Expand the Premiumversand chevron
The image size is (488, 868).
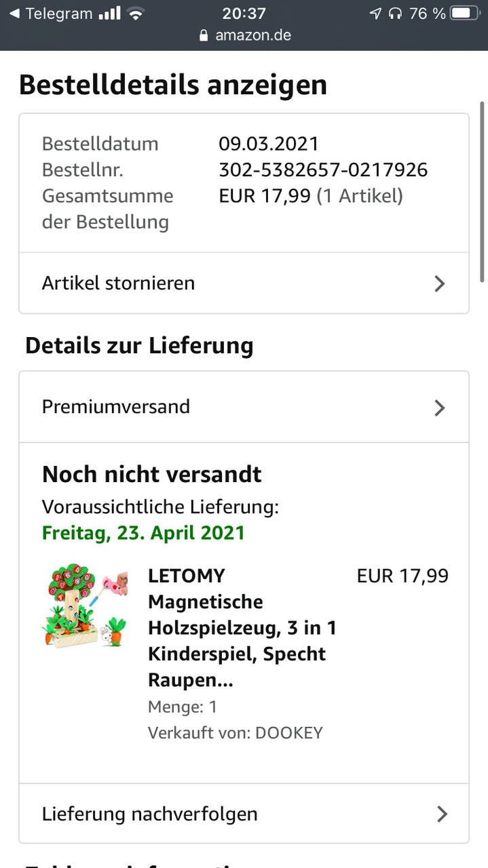point(440,408)
